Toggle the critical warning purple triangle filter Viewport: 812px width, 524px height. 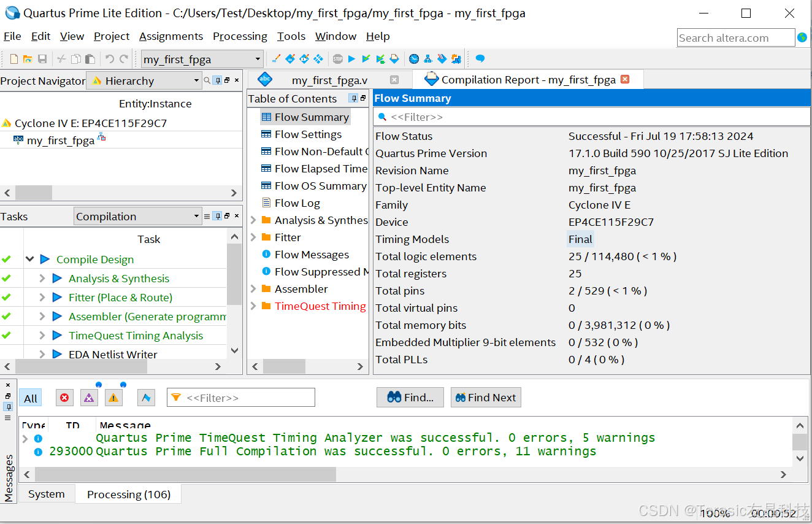(x=90, y=398)
